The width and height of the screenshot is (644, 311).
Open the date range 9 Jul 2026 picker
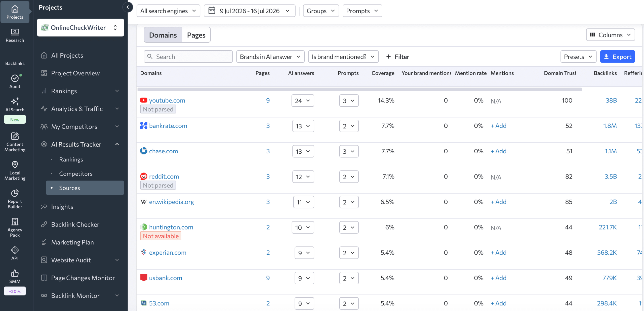[250, 11]
